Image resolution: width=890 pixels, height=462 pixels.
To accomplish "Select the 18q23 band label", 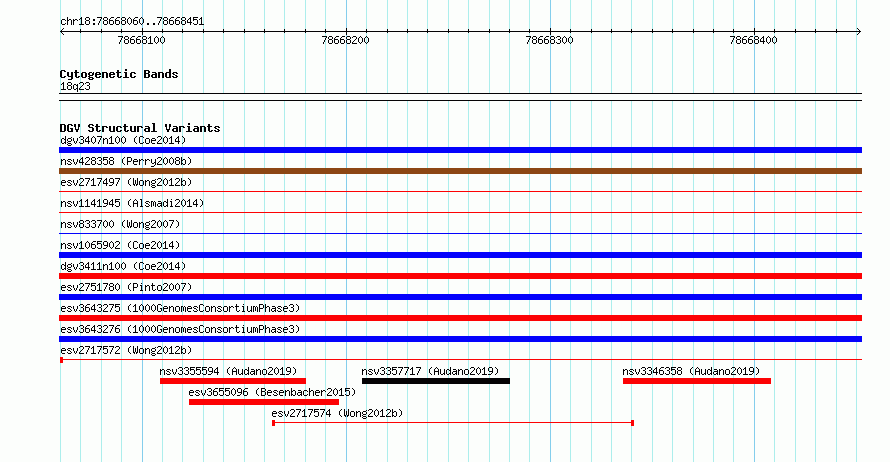I will [x=75, y=87].
